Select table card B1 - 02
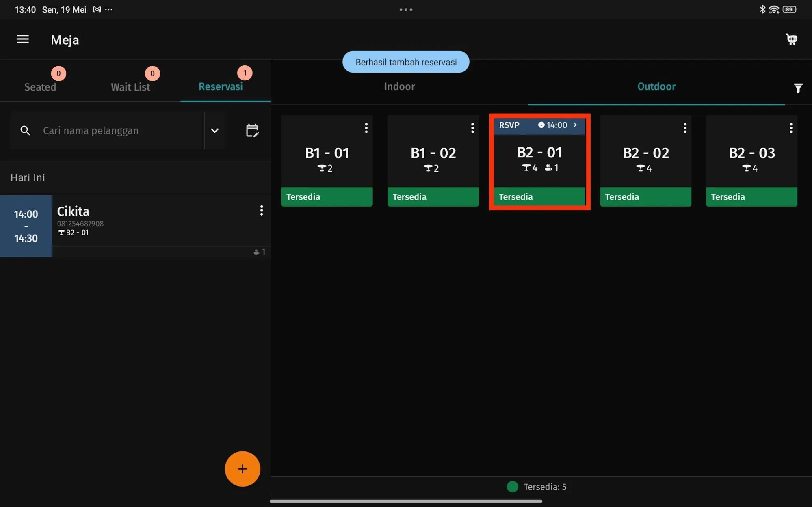The height and width of the screenshot is (507, 812). pyautogui.click(x=433, y=161)
